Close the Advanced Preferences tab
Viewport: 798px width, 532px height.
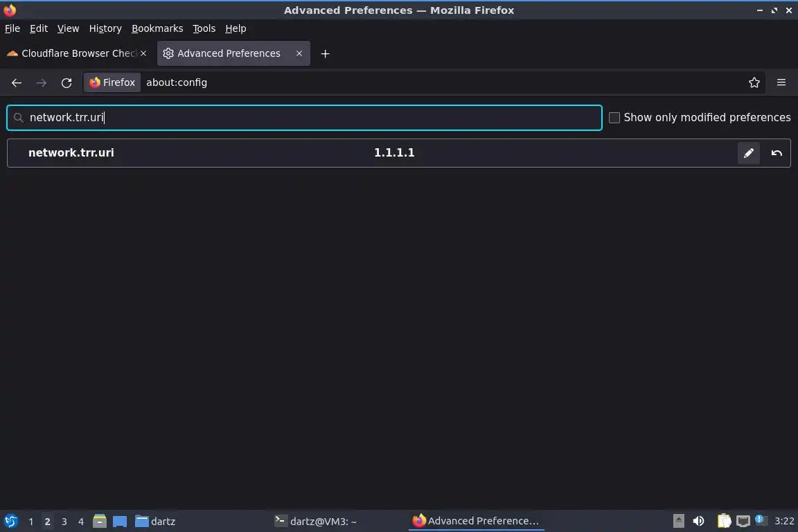299,53
